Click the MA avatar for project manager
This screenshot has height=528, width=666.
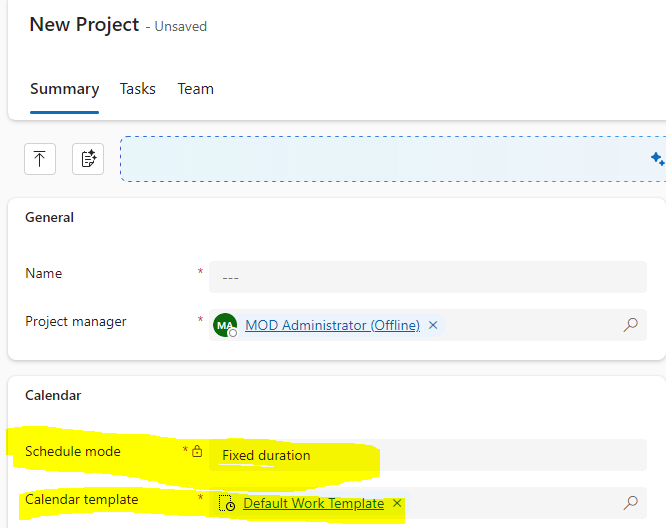(225, 325)
